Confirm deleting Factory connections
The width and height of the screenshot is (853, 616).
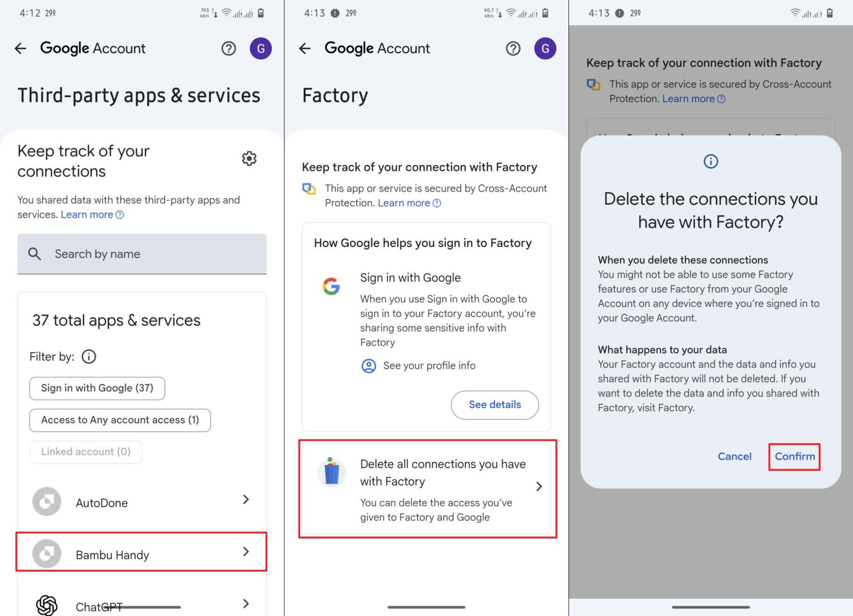click(795, 457)
